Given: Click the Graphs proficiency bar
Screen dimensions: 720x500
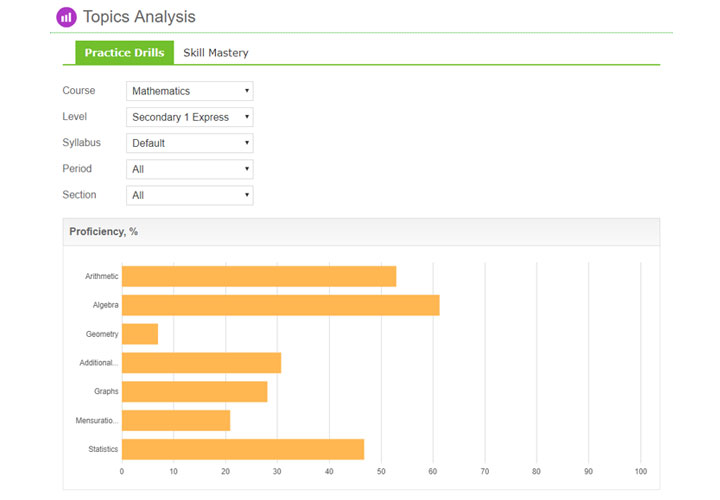Looking at the screenshot, I should pyautogui.click(x=194, y=392).
